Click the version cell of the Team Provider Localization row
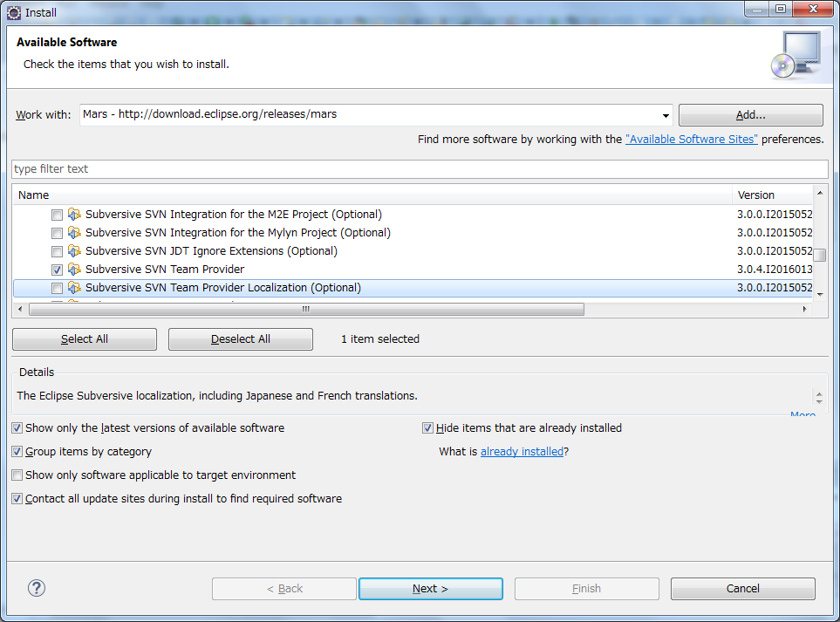840x622 pixels. (x=775, y=288)
